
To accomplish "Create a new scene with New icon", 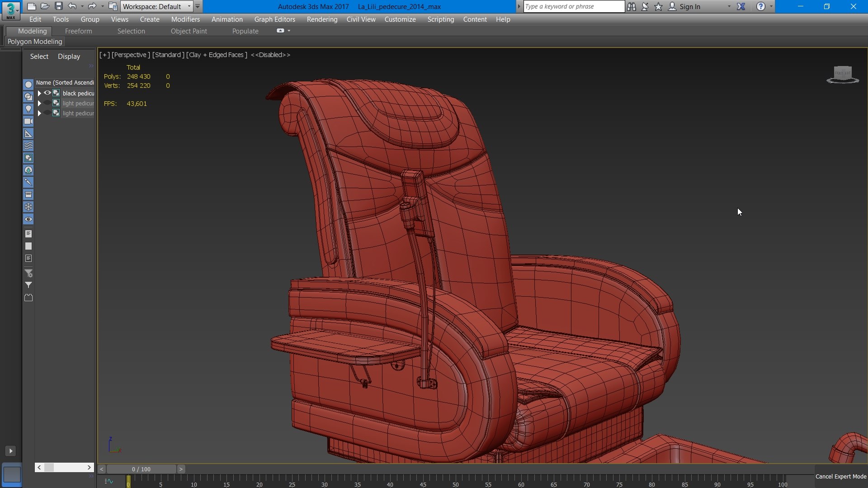I will pos(31,6).
